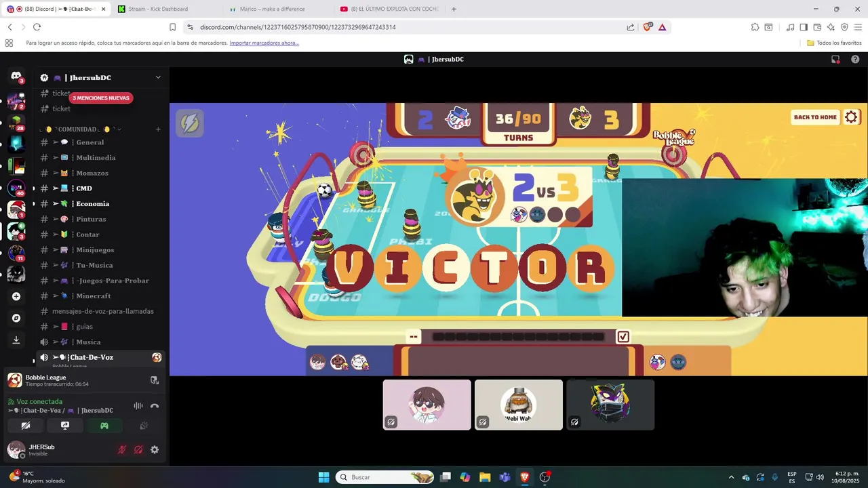Open the Multimedia channel
The width and height of the screenshot is (868, 488).
tap(100, 158)
